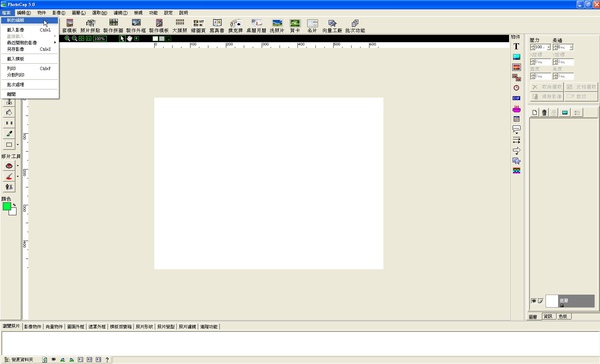Click the 裁切 crop button
The image size is (600, 364).
coord(581,96)
